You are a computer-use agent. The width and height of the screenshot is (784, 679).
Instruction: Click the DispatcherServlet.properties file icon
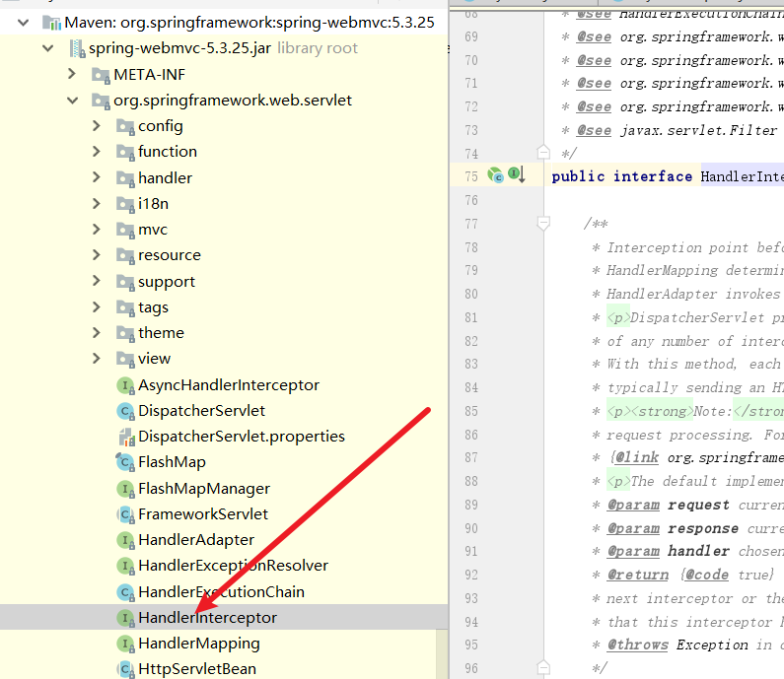pyautogui.click(x=125, y=437)
